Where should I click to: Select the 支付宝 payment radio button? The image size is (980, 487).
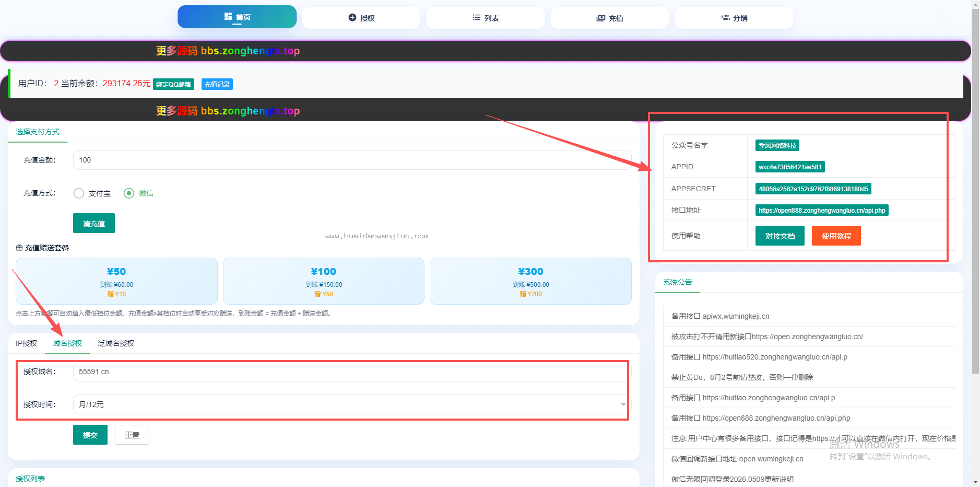click(79, 193)
